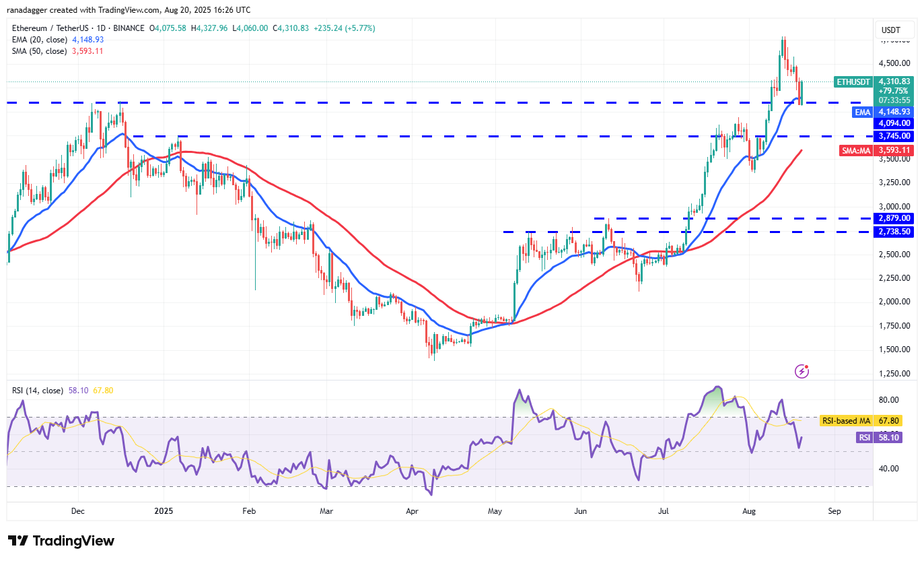Click the purple RSI axis tag
This screenshot has height=561, width=924.
(x=863, y=437)
